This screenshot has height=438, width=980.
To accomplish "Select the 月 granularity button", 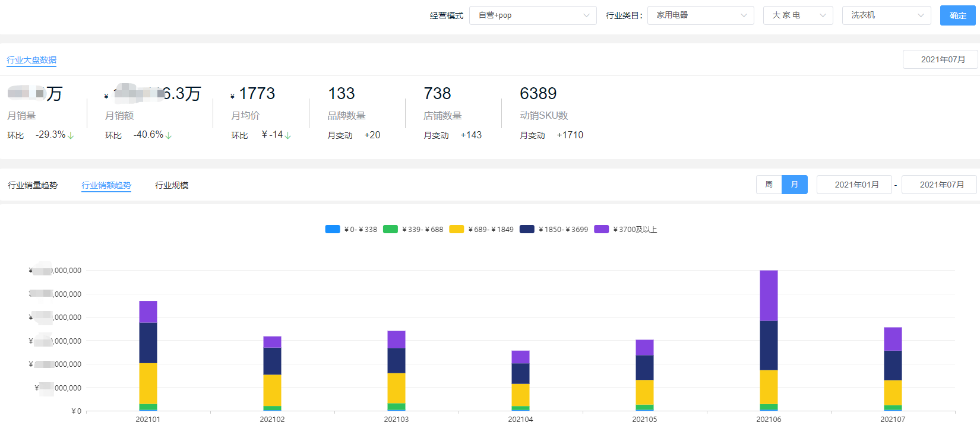I will coord(795,185).
